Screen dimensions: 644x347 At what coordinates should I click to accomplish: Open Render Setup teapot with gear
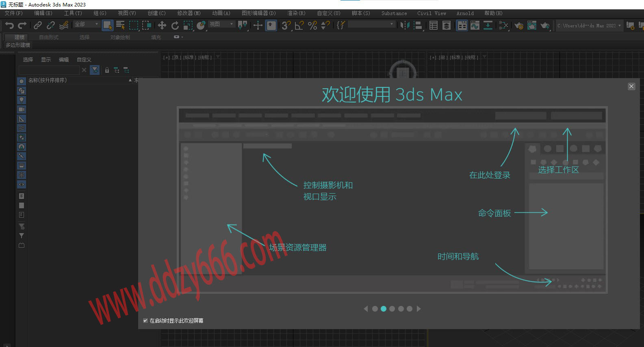(x=519, y=26)
